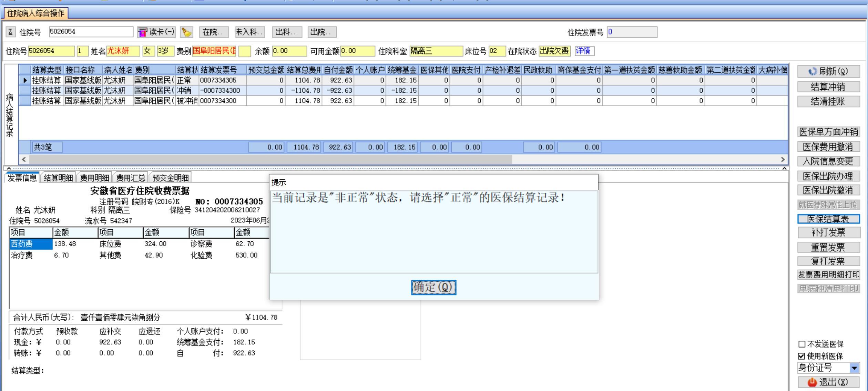Collapse the panel using the left splitter arrow
868x391 pixels.
(x=9, y=168)
